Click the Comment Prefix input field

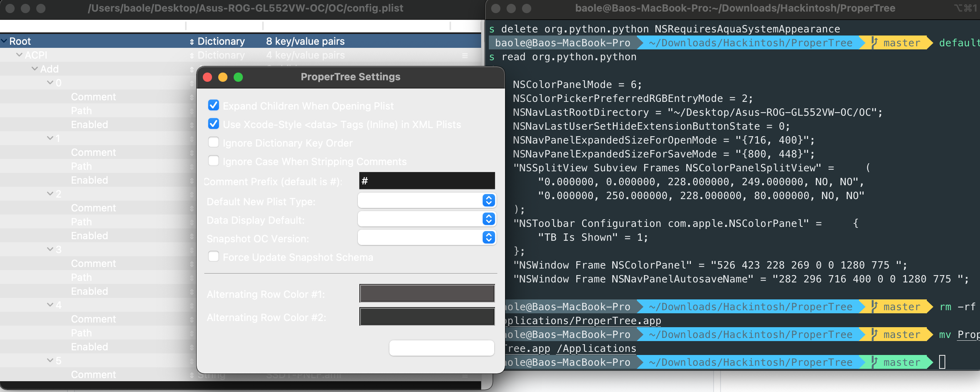[426, 181]
